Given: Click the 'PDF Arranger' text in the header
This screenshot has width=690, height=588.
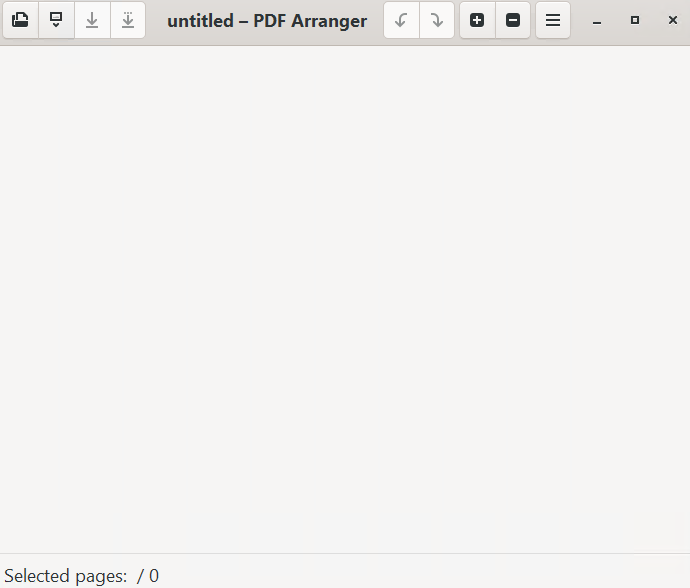Looking at the screenshot, I should point(310,21).
